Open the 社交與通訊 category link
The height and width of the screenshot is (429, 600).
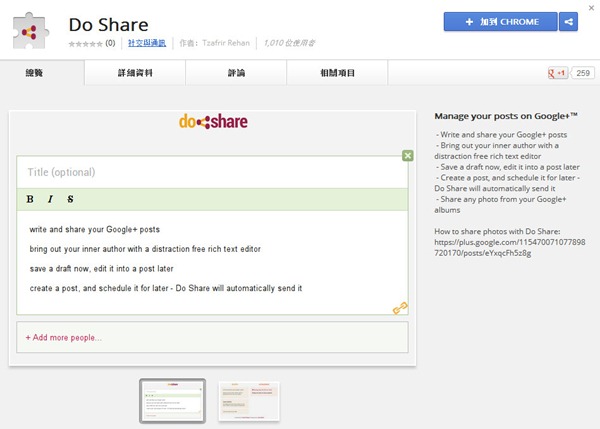(147, 43)
